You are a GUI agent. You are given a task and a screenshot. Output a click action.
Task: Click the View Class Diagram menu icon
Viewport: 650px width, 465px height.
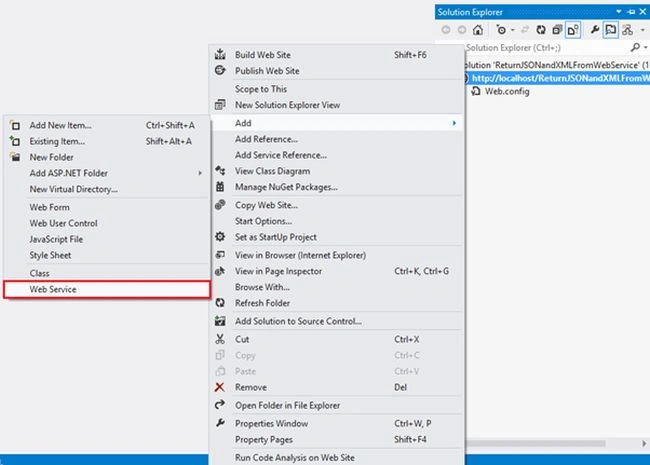[x=220, y=170]
